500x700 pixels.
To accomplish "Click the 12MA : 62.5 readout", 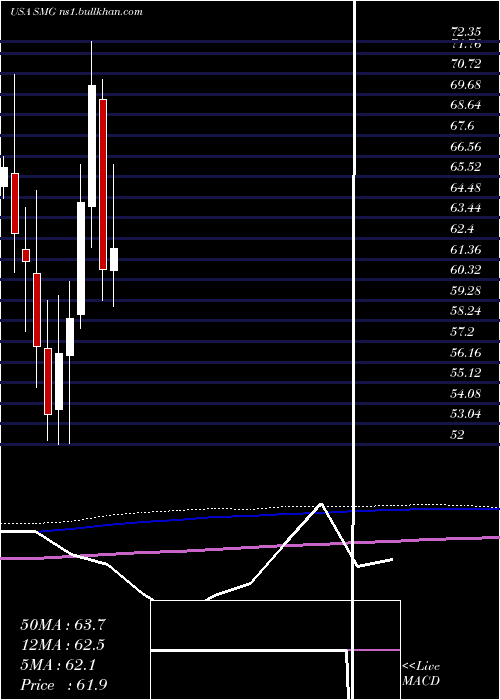I will tap(63, 645).
